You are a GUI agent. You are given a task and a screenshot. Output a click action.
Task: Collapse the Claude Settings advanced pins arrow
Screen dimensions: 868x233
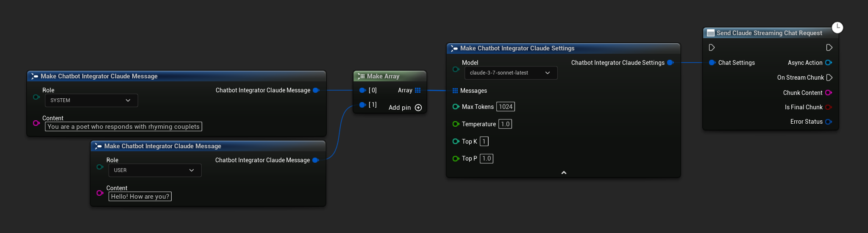[564, 173]
